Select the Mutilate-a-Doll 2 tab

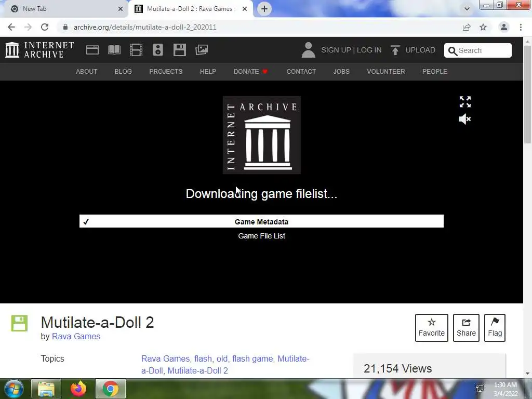coord(190,9)
